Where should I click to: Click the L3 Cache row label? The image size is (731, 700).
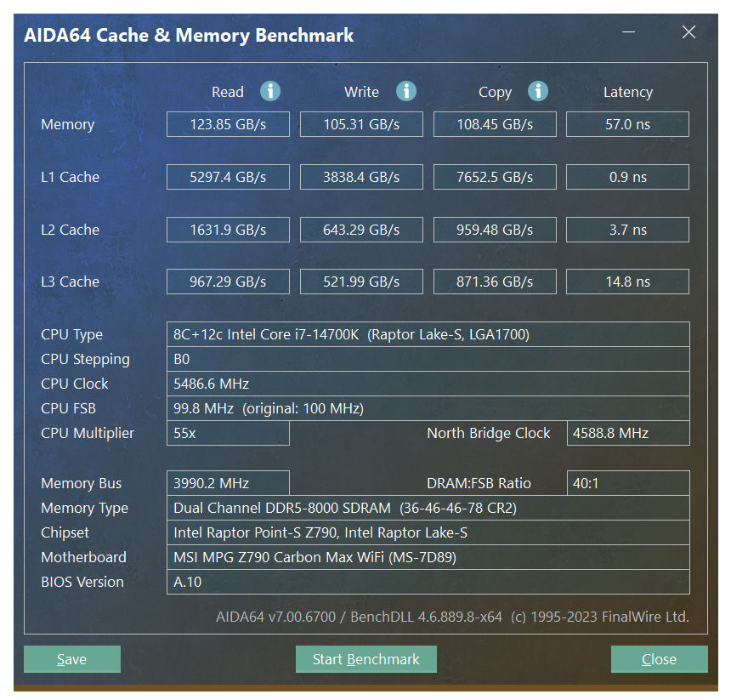coord(70,282)
